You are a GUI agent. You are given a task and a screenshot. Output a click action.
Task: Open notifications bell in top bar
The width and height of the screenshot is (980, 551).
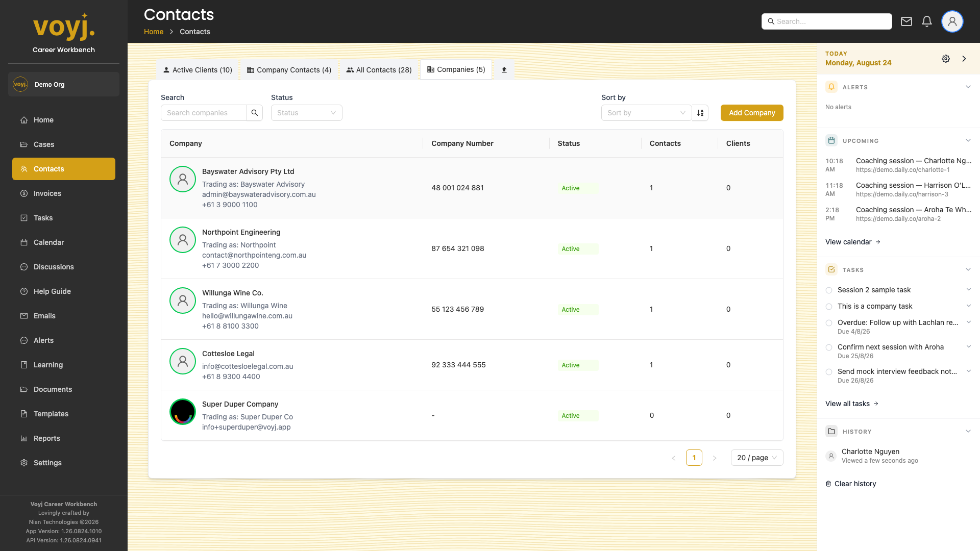click(927, 21)
